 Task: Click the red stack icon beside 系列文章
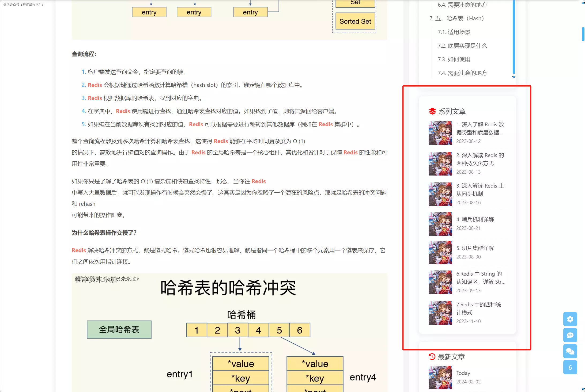click(432, 111)
